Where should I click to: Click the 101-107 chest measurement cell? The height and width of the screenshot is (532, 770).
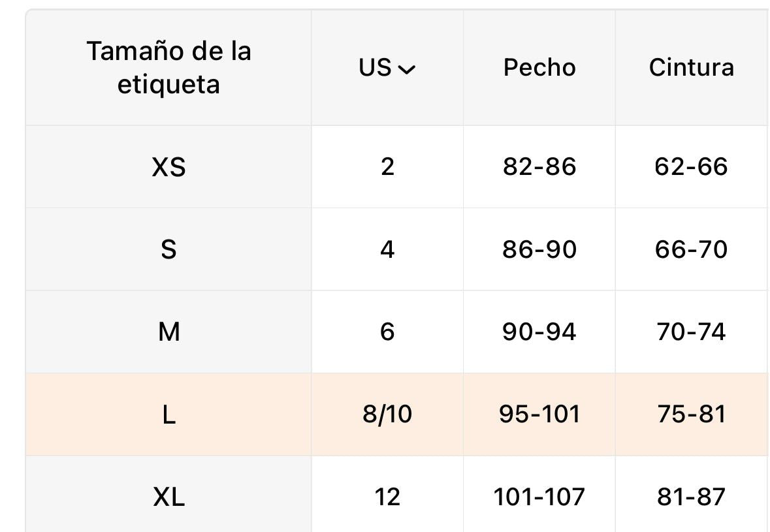point(539,497)
